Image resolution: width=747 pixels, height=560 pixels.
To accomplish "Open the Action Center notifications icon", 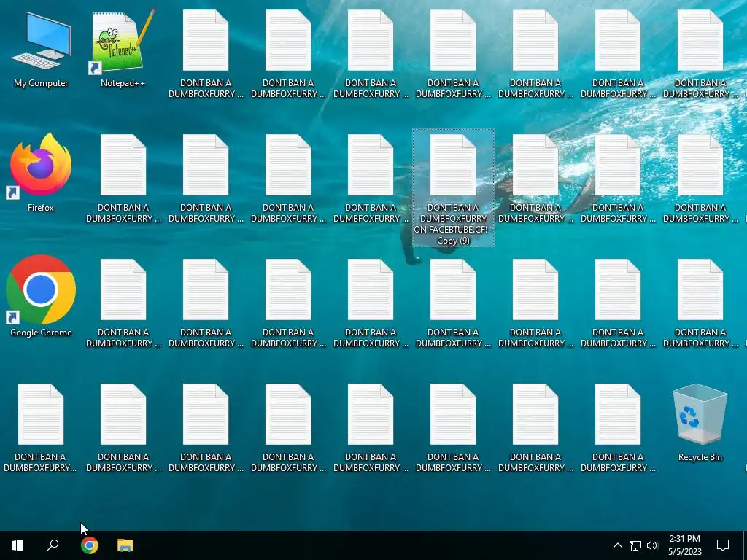I will (723, 545).
